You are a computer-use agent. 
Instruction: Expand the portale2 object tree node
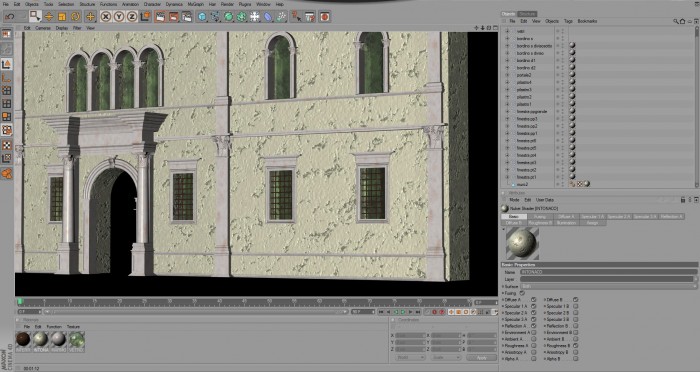click(507, 75)
